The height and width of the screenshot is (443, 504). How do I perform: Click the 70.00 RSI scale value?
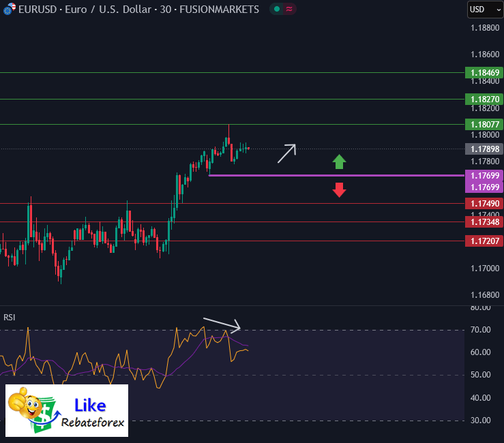pos(481,330)
